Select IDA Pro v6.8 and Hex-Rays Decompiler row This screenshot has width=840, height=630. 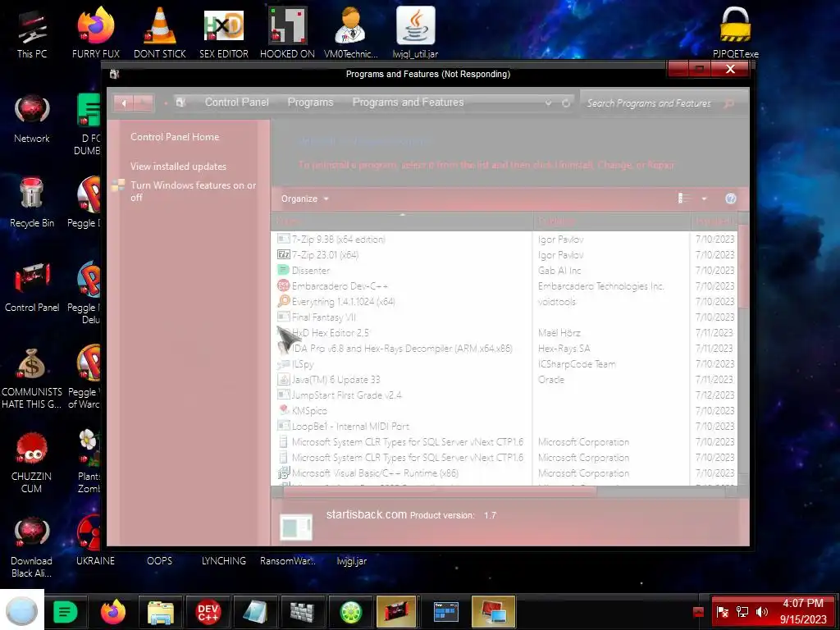click(x=504, y=348)
